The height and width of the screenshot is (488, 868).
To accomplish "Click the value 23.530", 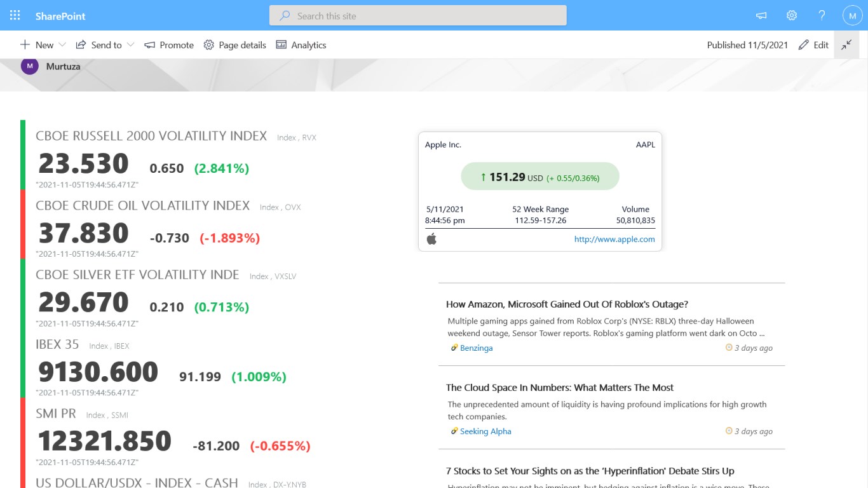I will (83, 164).
